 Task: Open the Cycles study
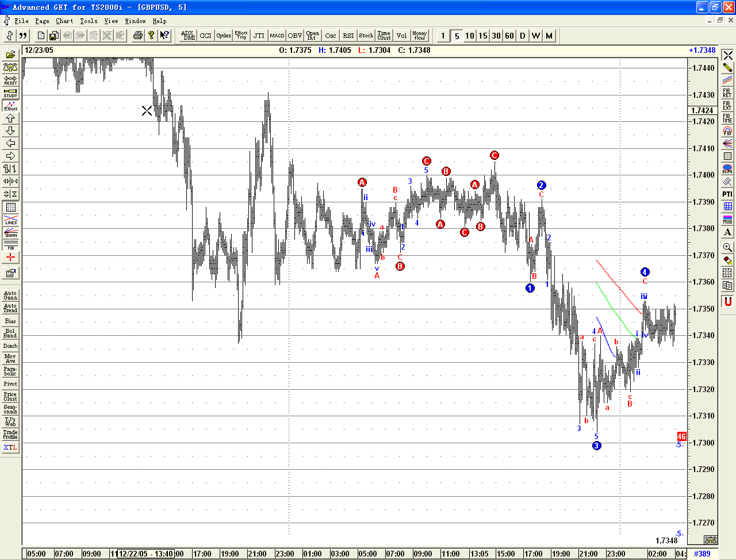pos(224,36)
